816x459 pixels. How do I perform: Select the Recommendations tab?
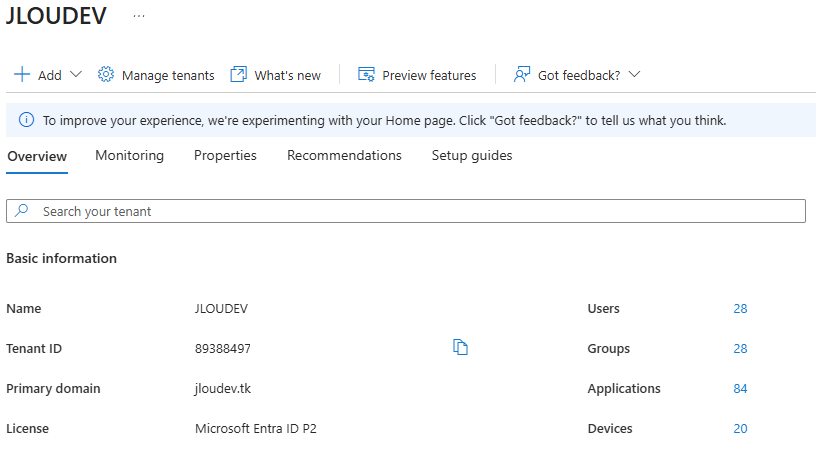[344, 156]
